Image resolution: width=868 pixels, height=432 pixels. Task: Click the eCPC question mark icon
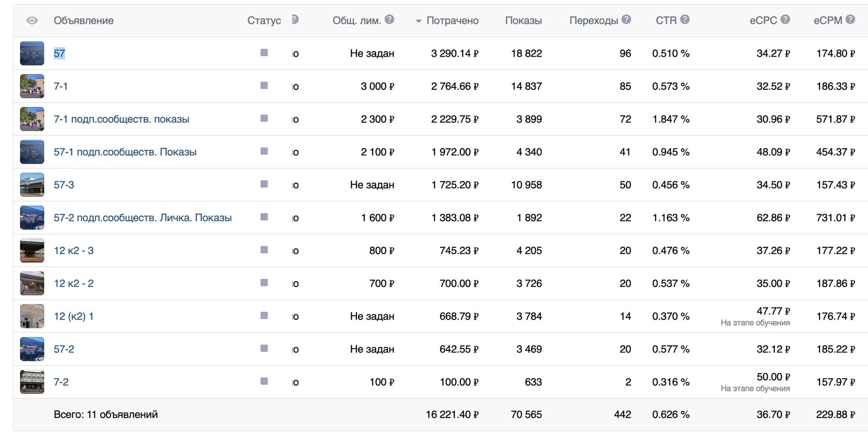785,20
